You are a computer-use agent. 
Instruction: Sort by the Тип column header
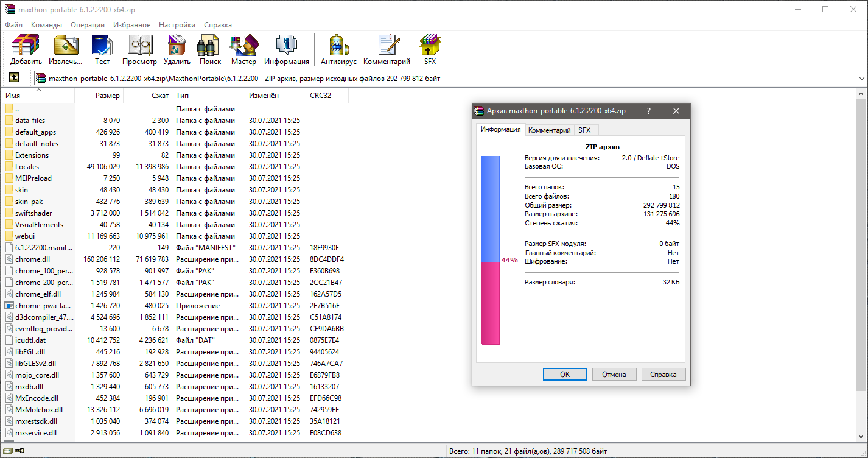[x=209, y=96]
